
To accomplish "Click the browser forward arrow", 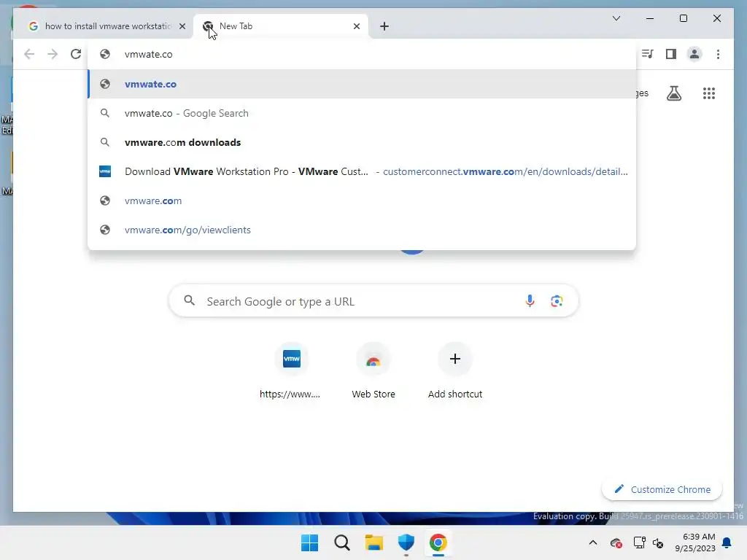I will coord(53,54).
